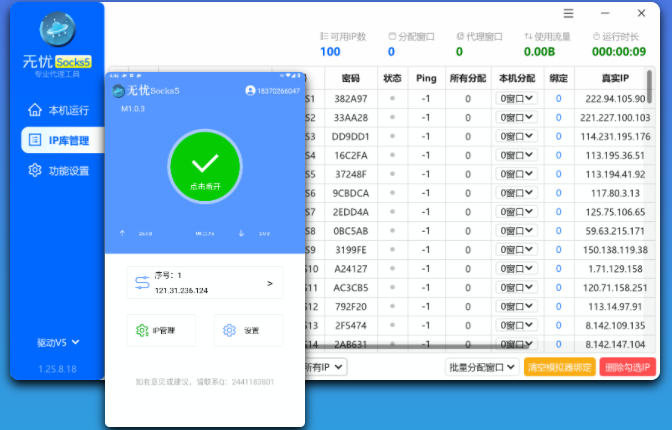This screenshot has height=430, width=672.
Task: Click the 分配窗口 icon in the top stats
Action: tap(392, 36)
